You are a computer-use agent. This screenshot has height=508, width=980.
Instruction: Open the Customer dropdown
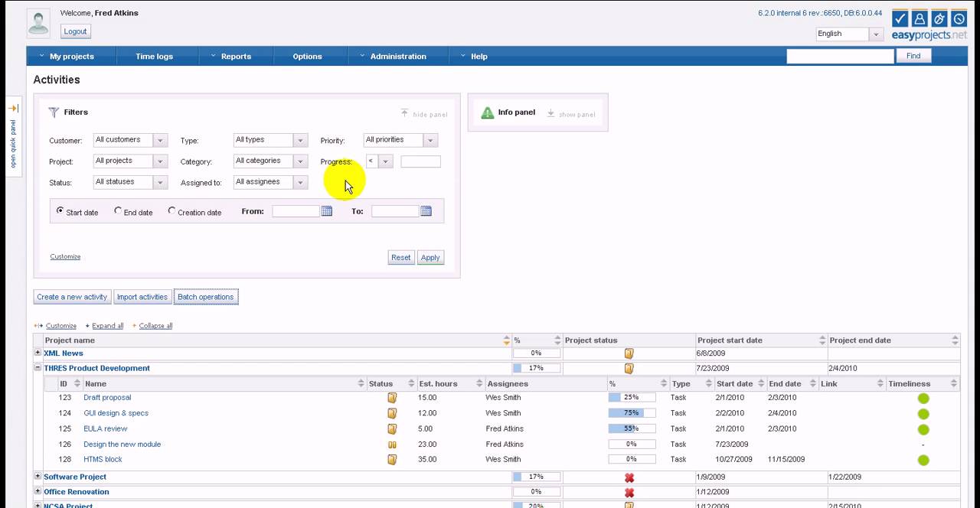pyautogui.click(x=160, y=140)
